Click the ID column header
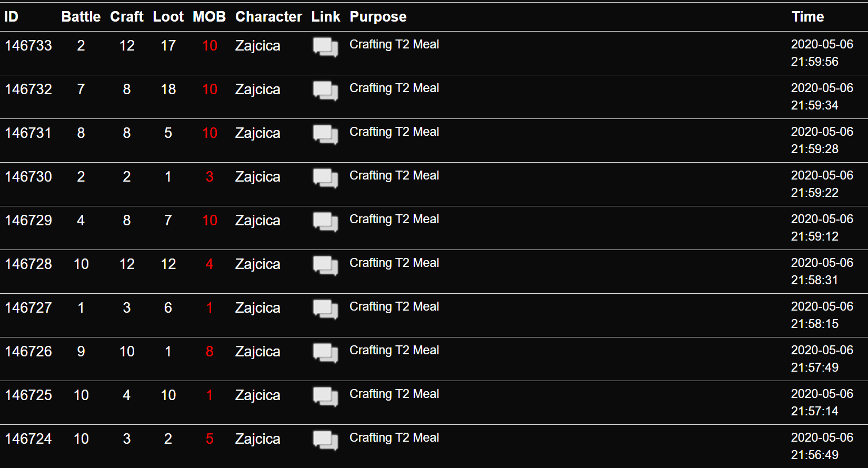 [11, 17]
